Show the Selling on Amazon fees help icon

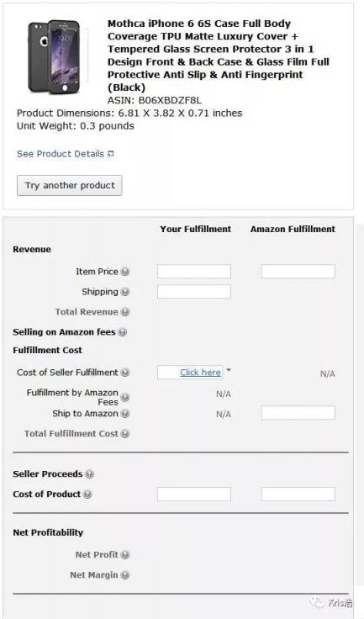pyautogui.click(x=123, y=332)
